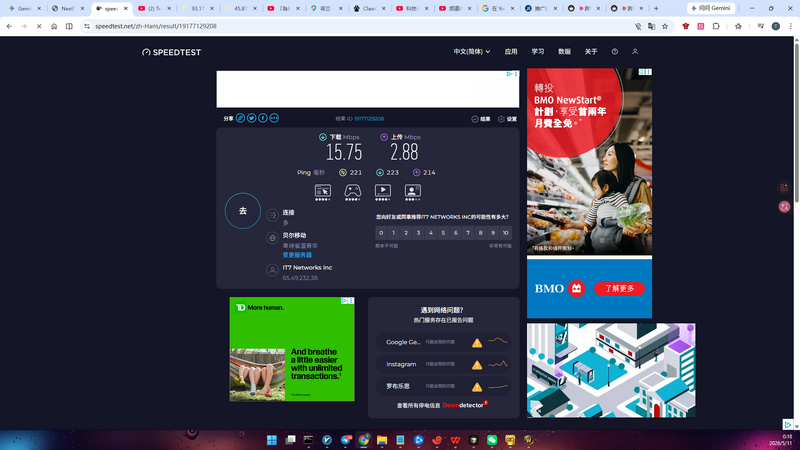The height and width of the screenshot is (450, 800).
Task: Open the account profile icon in header
Action: 635,52
